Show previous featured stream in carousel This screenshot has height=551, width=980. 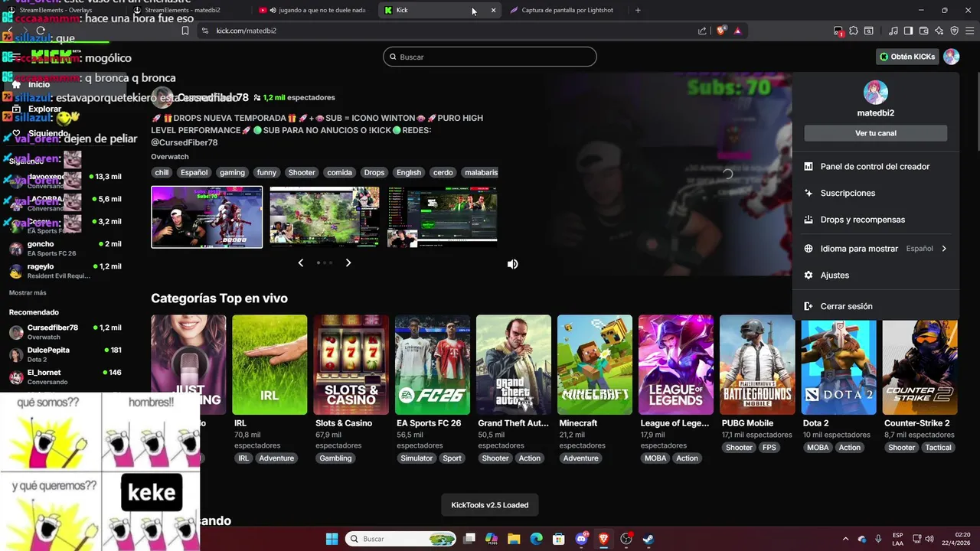tap(300, 262)
